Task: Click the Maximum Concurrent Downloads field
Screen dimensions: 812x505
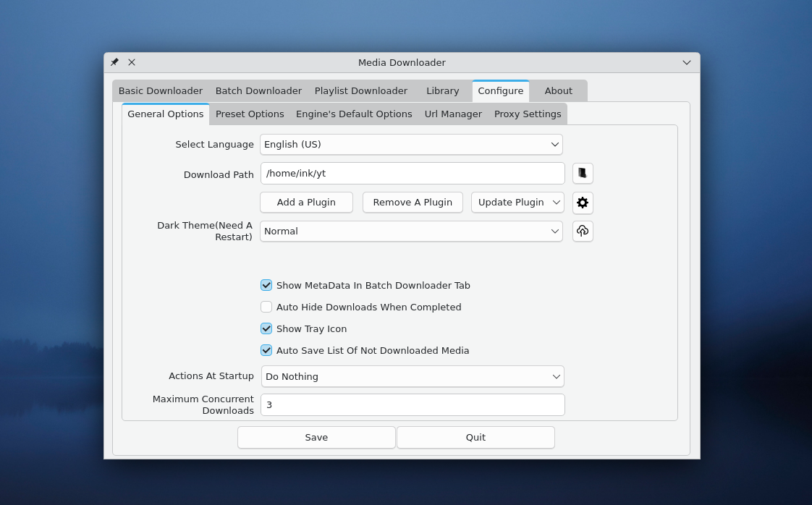Action: click(413, 404)
